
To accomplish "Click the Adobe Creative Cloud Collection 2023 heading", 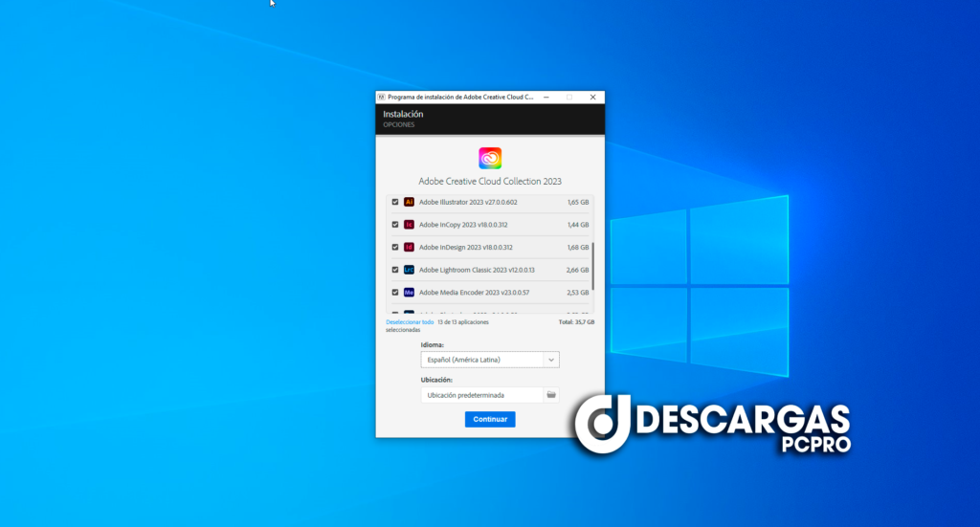I will pyautogui.click(x=490, y=181).
